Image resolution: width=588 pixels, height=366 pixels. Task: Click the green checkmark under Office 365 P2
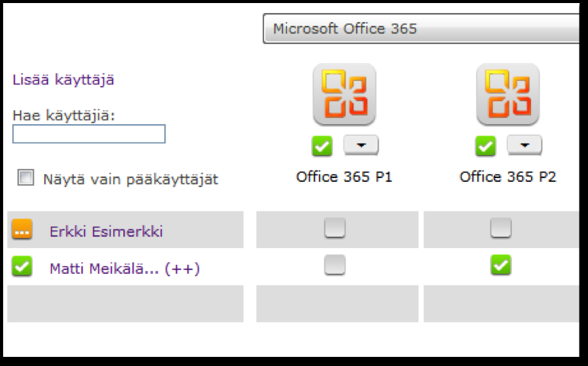point(485,146)
